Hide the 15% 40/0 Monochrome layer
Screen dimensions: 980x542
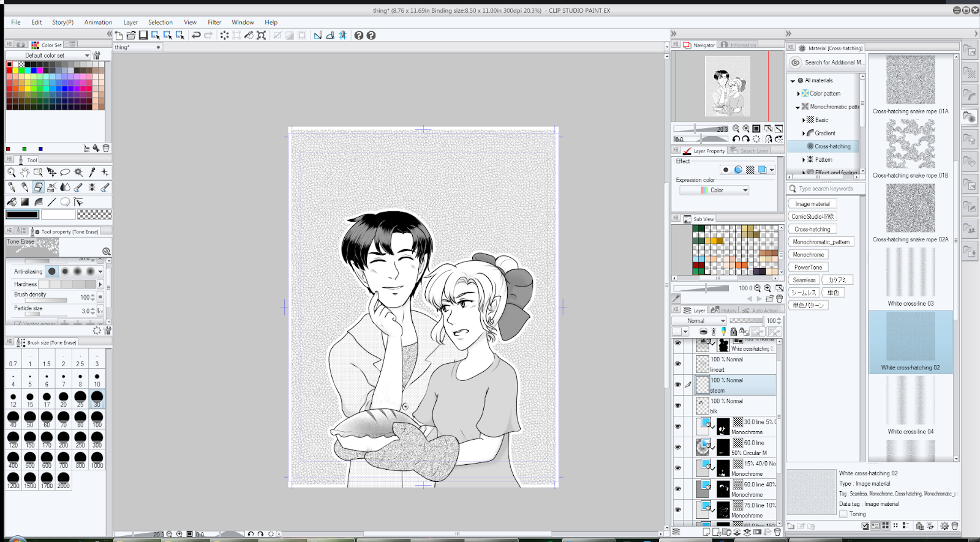[677, 468]
